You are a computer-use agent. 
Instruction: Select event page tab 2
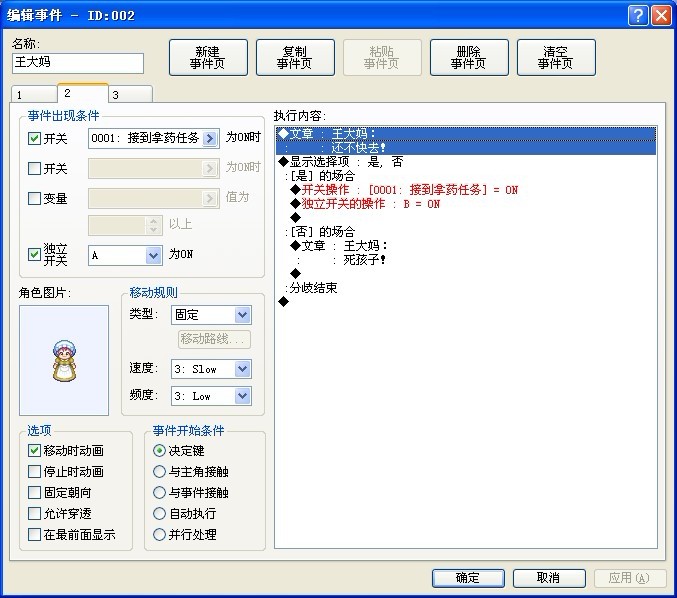[82, 93]
